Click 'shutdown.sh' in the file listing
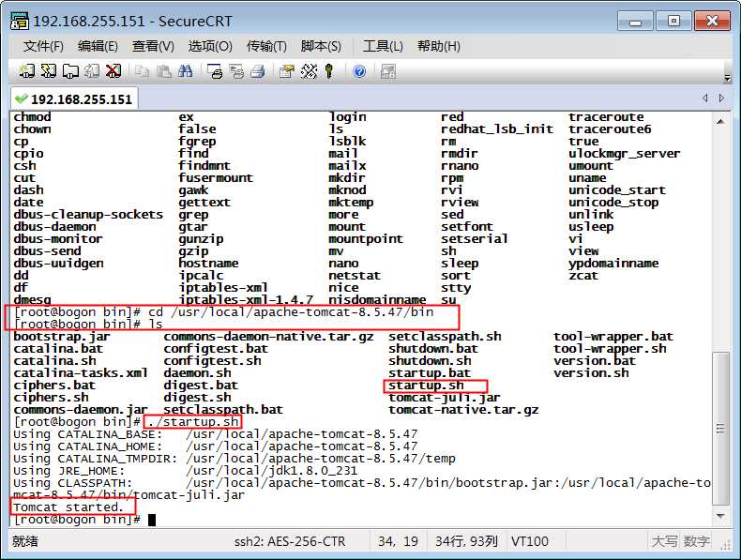This screenshot has height=560, width=741. pos(430,361)
